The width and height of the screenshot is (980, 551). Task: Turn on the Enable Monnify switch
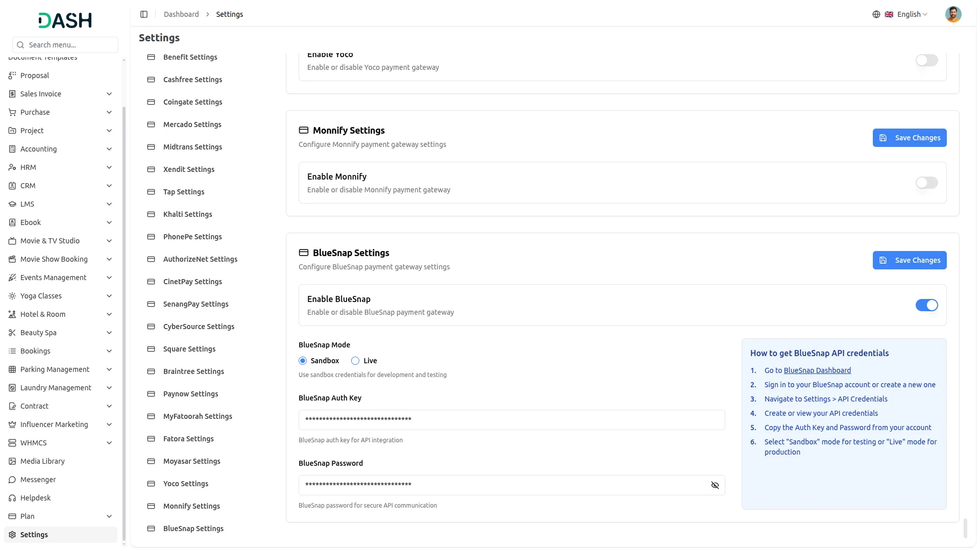click(x=926, y=183)
